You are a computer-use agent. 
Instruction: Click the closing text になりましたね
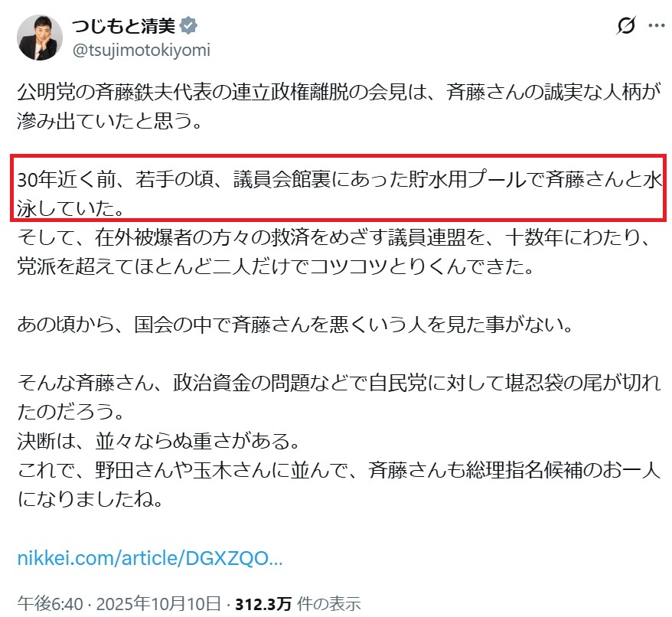point(90,498)
